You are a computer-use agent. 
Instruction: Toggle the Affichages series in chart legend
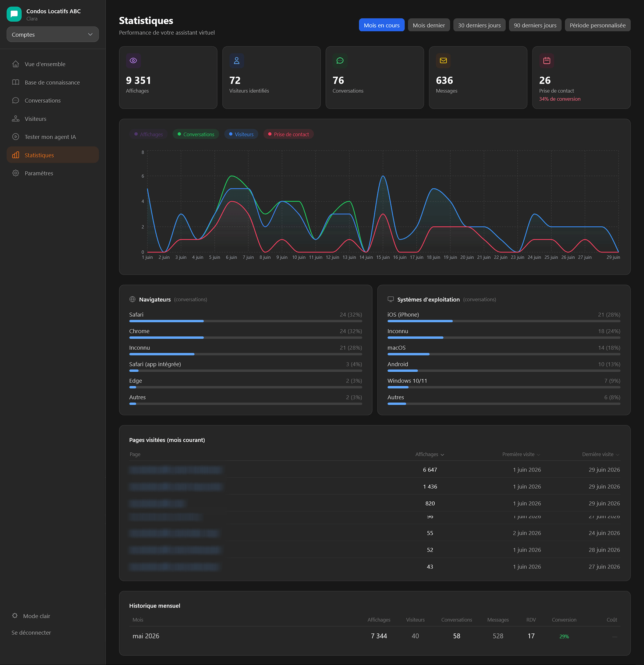[x=148, y=134]
